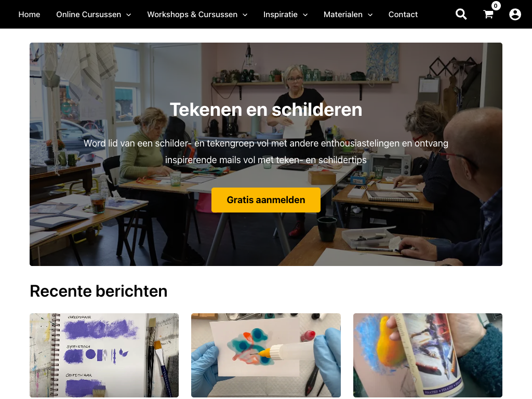Viewport: 532px width, 399px height.
Task: Open the user account icon
Action: (515, 14)
